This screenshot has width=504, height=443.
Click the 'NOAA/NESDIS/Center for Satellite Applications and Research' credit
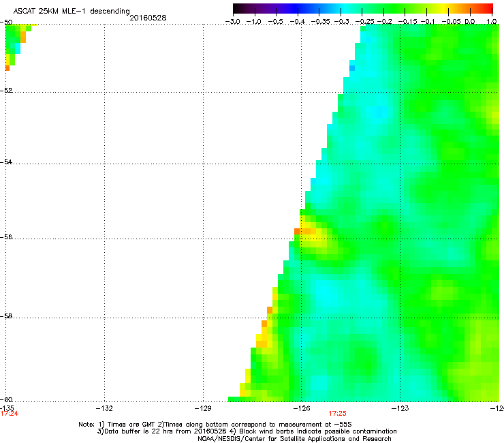(x=294, y=439)
